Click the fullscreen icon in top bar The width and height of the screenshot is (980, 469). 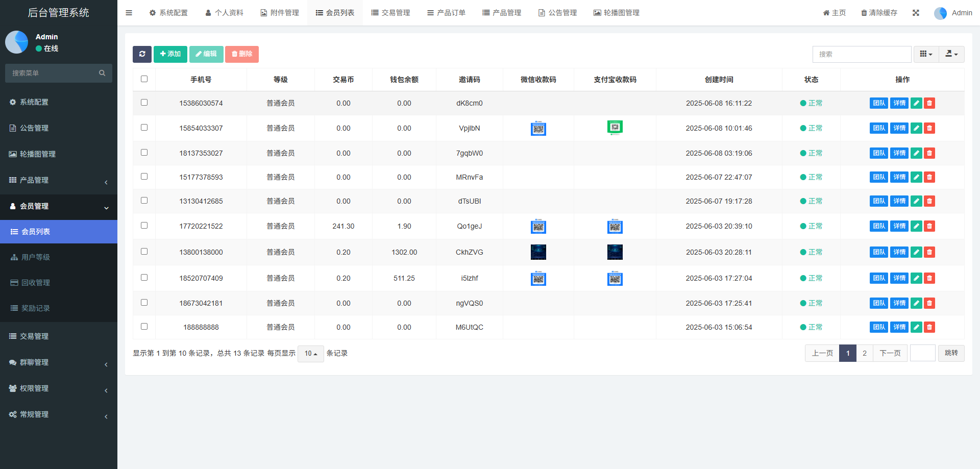click(x=916, y=13)
